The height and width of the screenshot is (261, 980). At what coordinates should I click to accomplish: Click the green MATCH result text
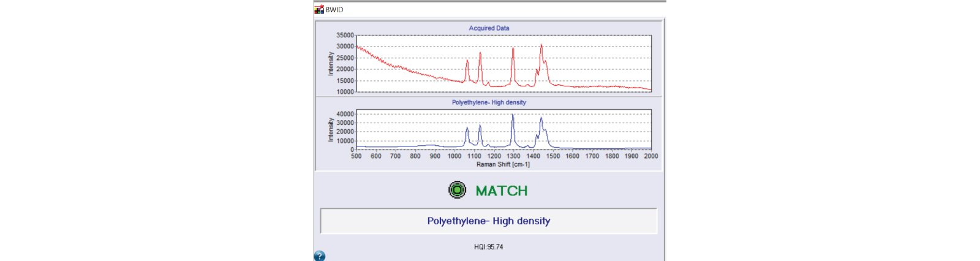pyautogui.click(x=502, y=191)
